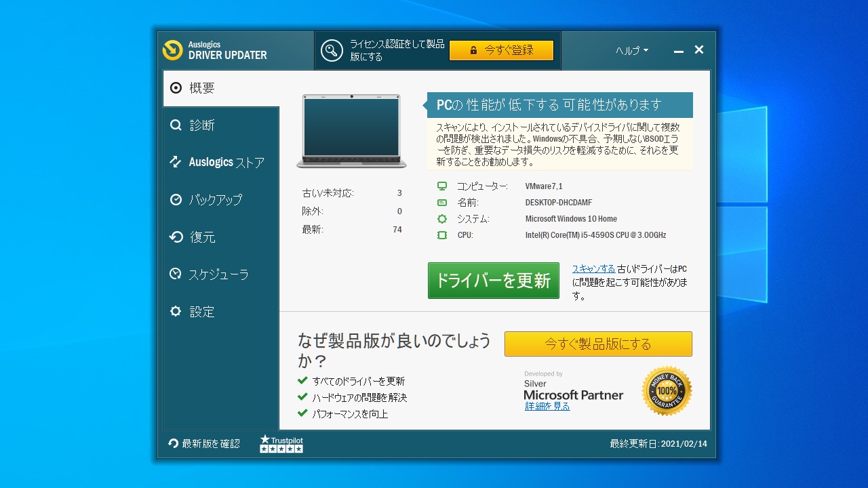Go to the バックアップ section
This screenshot has width=868, height=488.
pos(221,200)
